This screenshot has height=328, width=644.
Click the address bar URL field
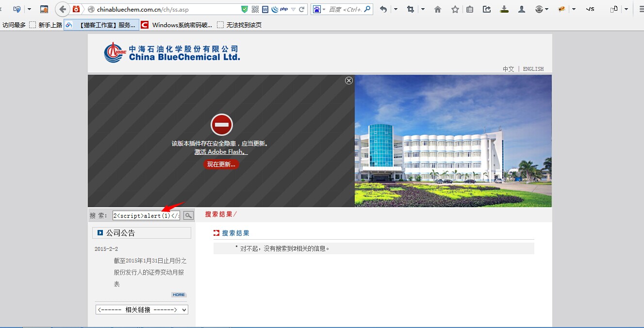pyautogui.click(x=165, y=9)
